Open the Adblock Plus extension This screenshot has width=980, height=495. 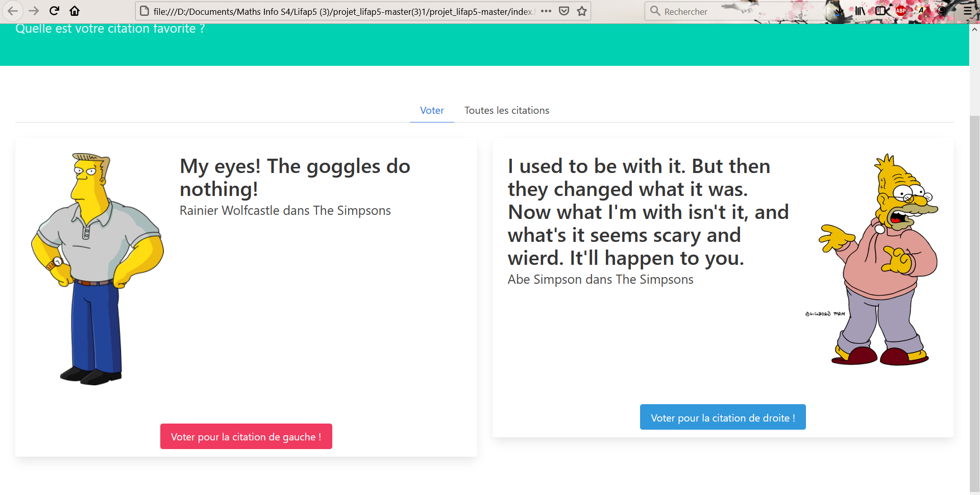pyautogui.click(x=901, y=11)
